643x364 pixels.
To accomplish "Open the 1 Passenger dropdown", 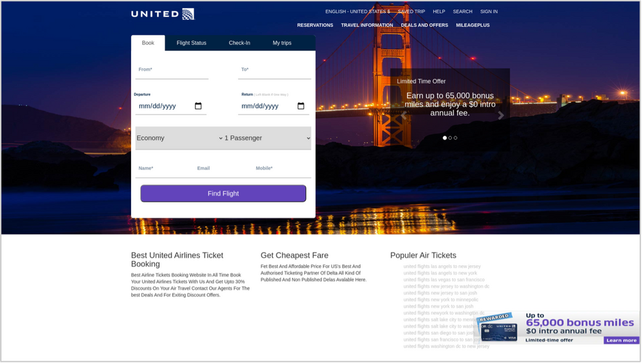I will (267, 138).
